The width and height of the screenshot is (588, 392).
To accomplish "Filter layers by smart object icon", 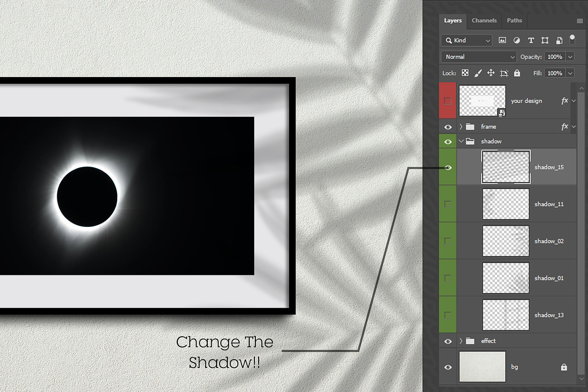I will 559,41.
